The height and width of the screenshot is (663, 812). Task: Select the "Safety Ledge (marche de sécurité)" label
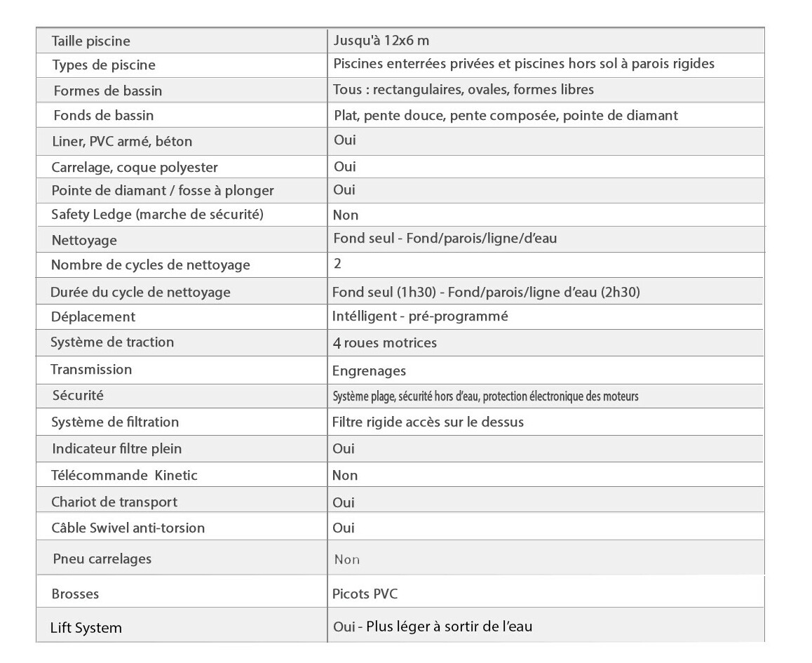tap(158, 215)
